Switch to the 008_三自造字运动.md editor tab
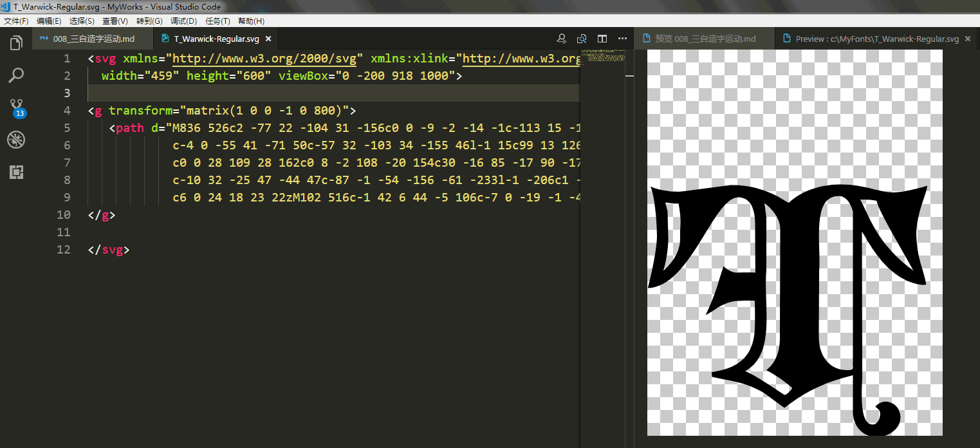 92,39
